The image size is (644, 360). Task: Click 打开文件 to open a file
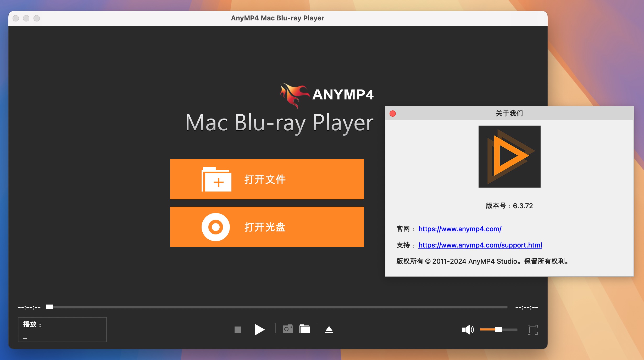(267, 179)
